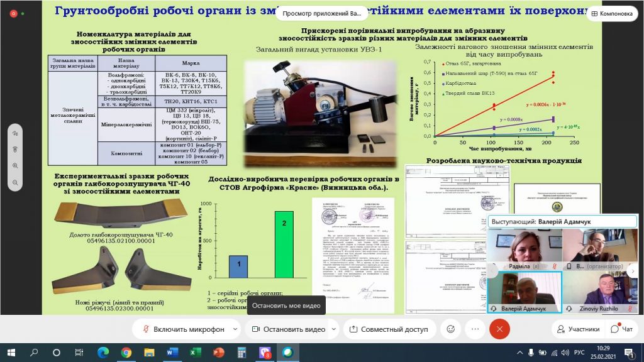The height and width of the screenshot is (362, 644).
Task: Click the Просмотр приложений viewing label
Action: pos(322,14)
